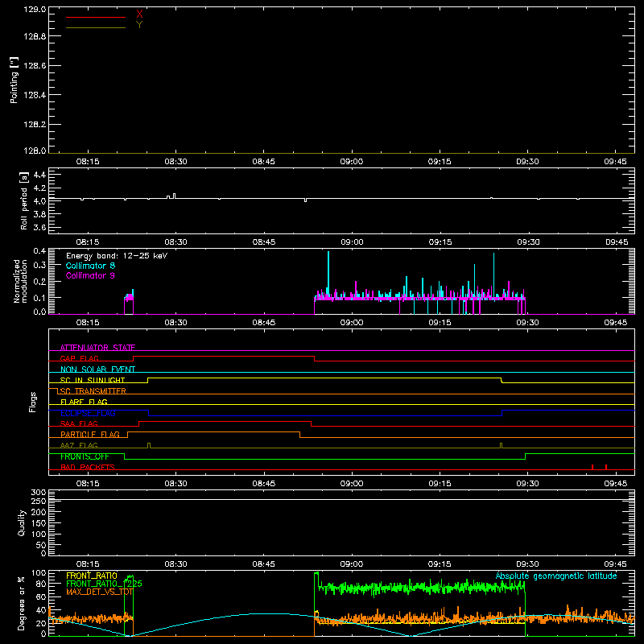
Task: Click 08:15 under the Flags plot
Action: 88,484
